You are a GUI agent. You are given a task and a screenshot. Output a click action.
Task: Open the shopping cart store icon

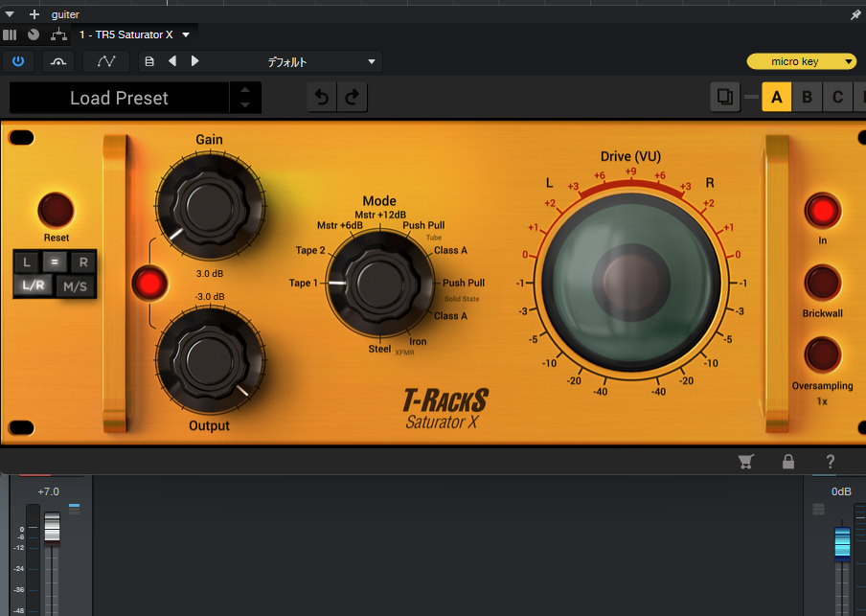point(745,462)
